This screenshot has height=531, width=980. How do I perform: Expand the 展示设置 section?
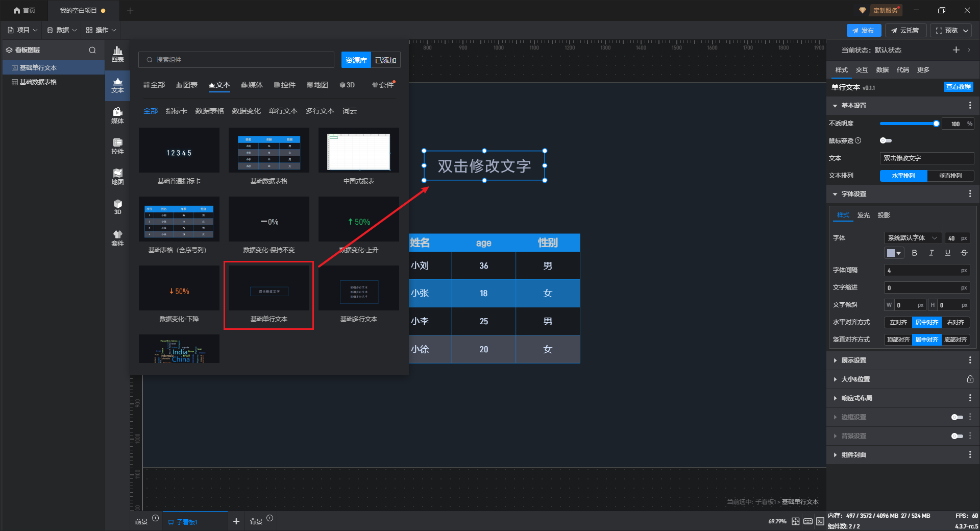click(x=853, y=360)
